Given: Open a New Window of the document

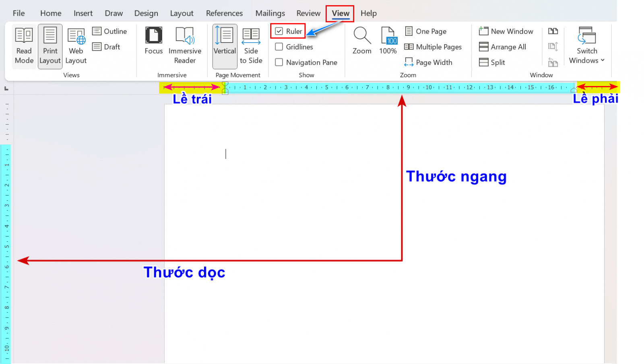Looking at the screenshot, I should (506, 31).
